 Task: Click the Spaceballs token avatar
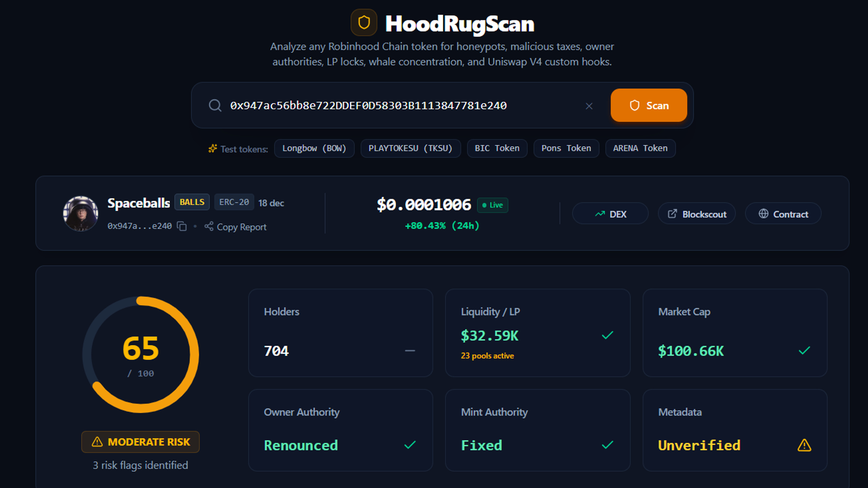pyautogui.click(x=81, y=213)
